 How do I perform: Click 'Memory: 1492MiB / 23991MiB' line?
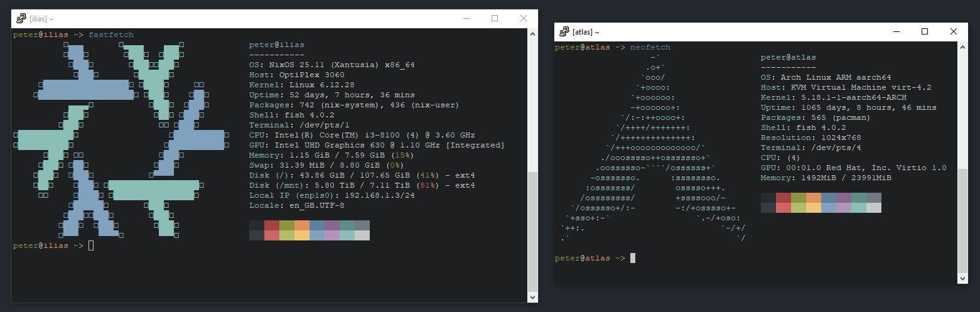point(826,178)
